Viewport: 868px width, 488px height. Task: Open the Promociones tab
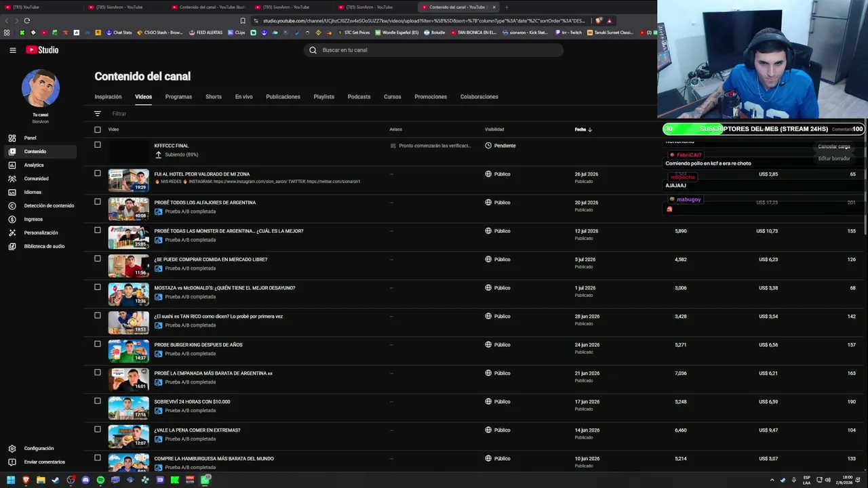tap(431, 97)
